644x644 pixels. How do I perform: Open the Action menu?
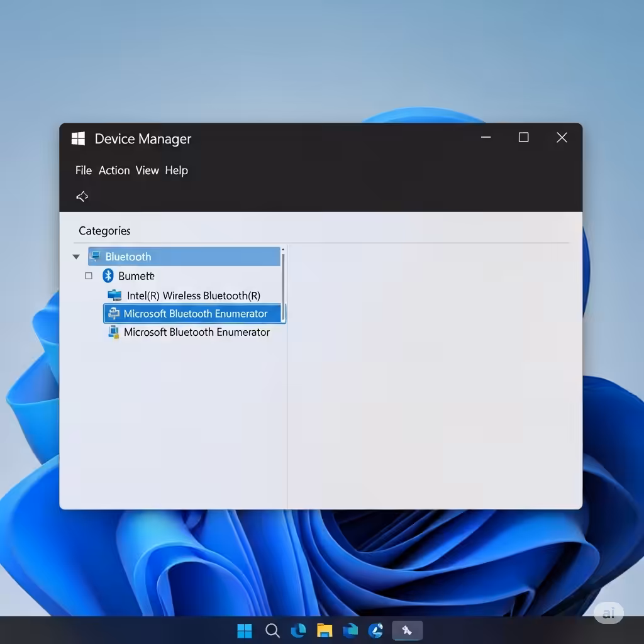(x=114, y=170)
